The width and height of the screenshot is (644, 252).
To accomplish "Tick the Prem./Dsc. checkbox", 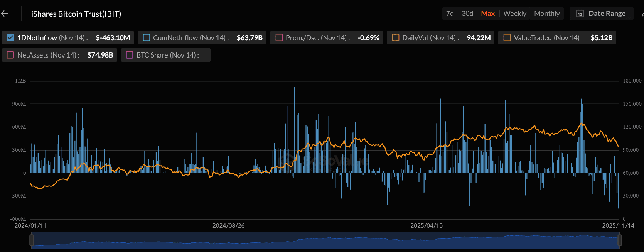I will click(279, 38).
